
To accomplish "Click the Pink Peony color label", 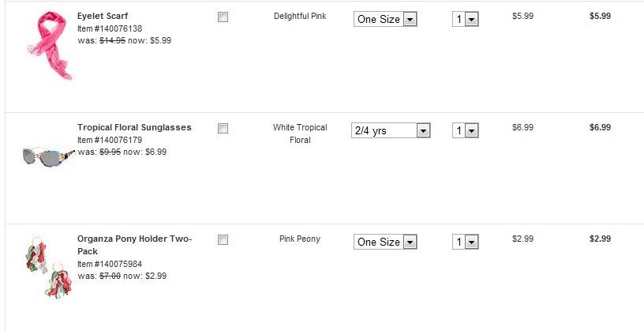I will [300, 239].
